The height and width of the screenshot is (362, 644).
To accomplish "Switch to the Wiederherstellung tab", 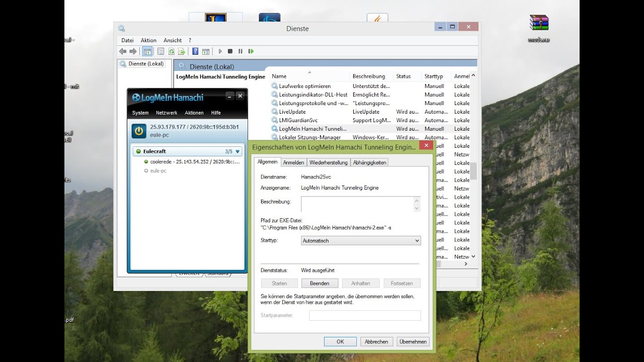I will pyautogui.click(x=329, y=162).
